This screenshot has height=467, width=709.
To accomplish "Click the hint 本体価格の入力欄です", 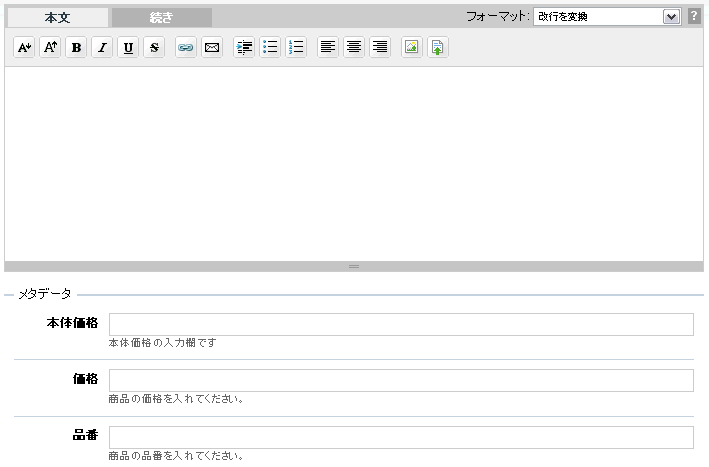I will (162, 343).
